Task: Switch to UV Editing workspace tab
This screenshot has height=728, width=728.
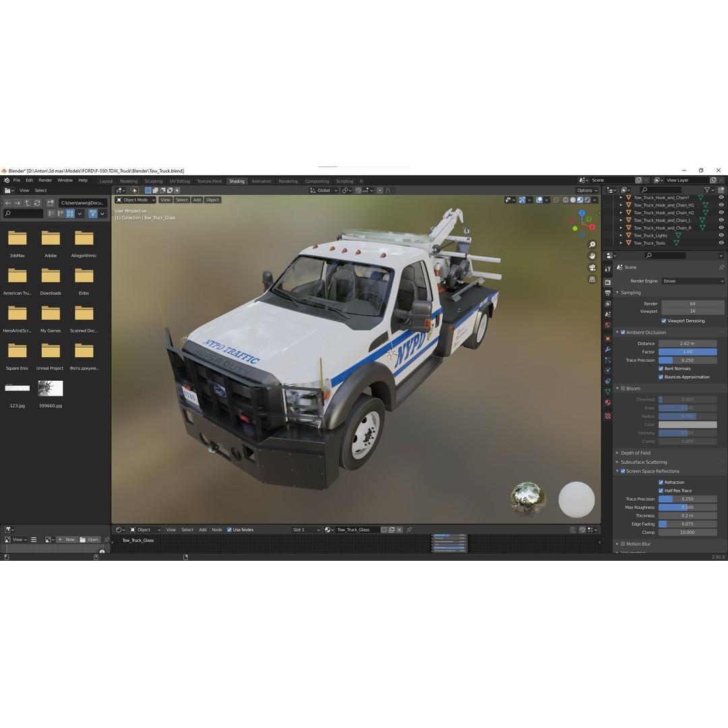Action: [x=180, y=181]
